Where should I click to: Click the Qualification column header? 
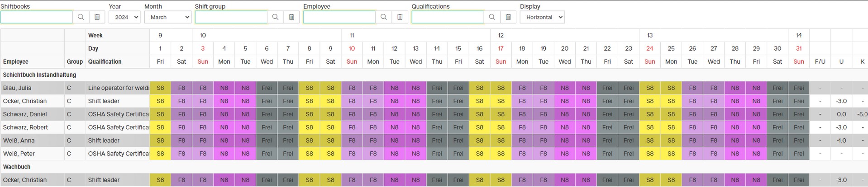[105, 62]
